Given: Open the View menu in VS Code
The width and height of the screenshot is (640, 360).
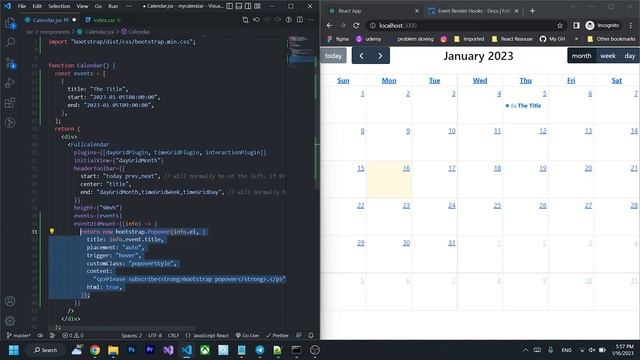Looking at the screenshot, I should pos(82,6).
